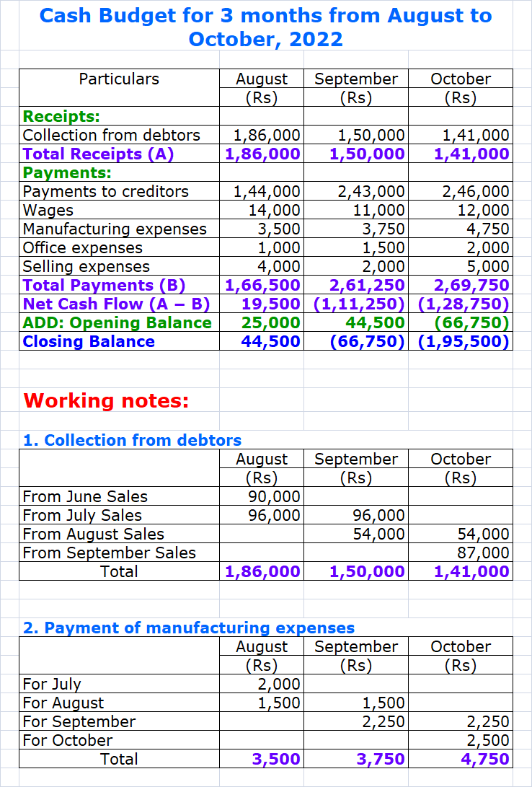Select the 'For October' row label
The image size is (532, 787).
pos(68,740)
